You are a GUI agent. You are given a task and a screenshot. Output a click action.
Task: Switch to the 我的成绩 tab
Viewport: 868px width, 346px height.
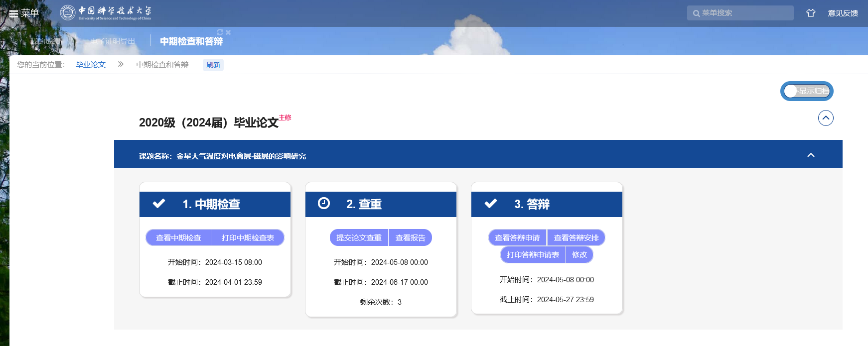[x=45, y=41]
